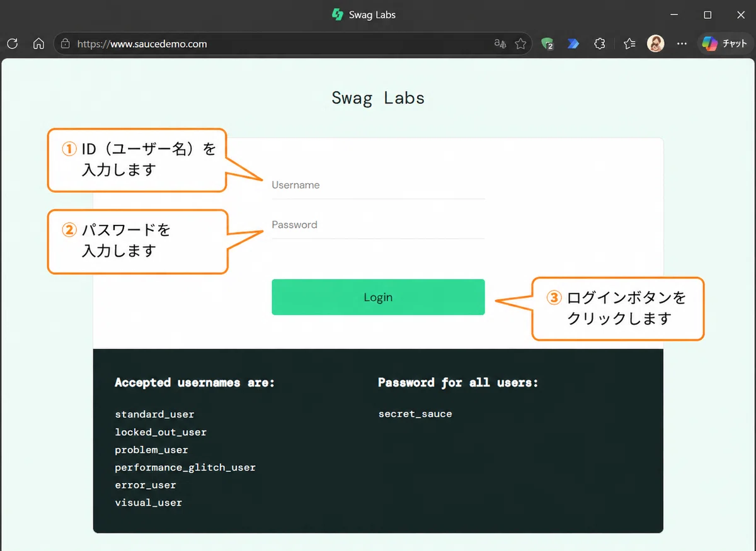Add this page to favorites with star icon
This screenshot has height=551, width=756.
pos(520,43)
